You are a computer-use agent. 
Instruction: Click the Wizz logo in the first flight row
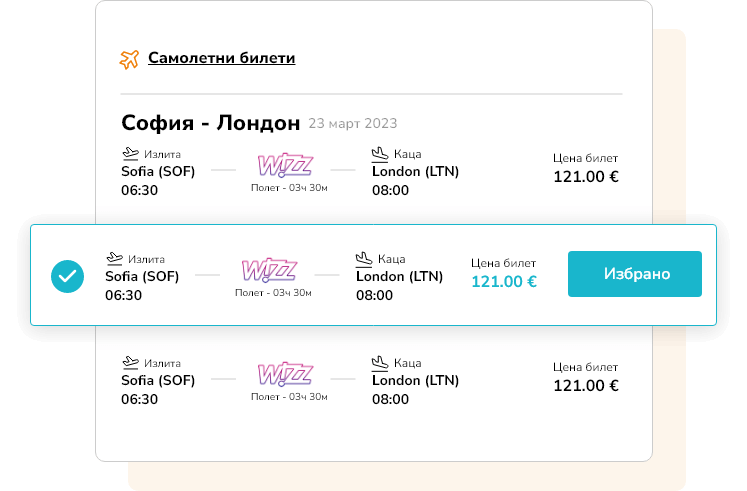tap(285, 165)
